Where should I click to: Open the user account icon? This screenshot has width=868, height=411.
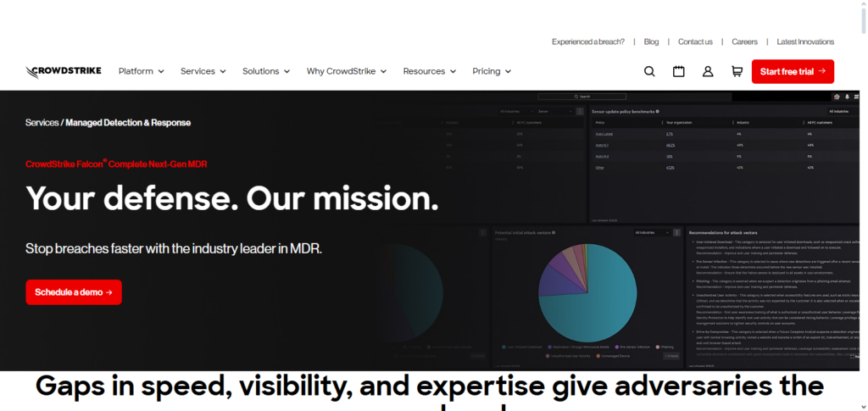708,72
